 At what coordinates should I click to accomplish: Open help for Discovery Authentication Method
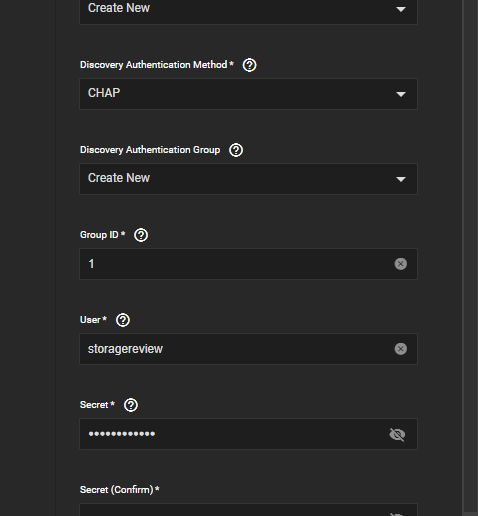tap(249, 65)
